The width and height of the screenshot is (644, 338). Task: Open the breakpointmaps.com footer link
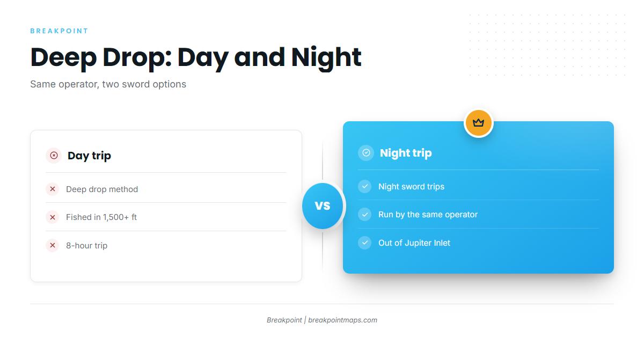342,320
